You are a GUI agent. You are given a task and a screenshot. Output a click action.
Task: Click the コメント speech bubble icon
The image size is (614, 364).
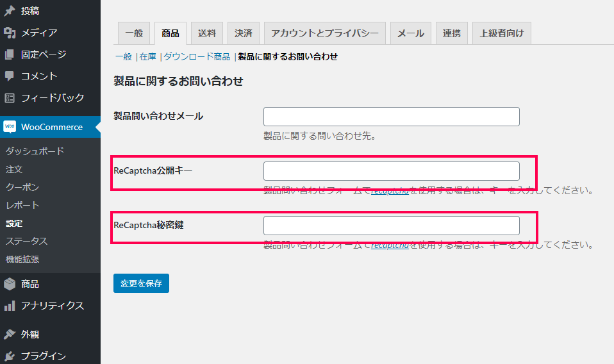point(10,76)
